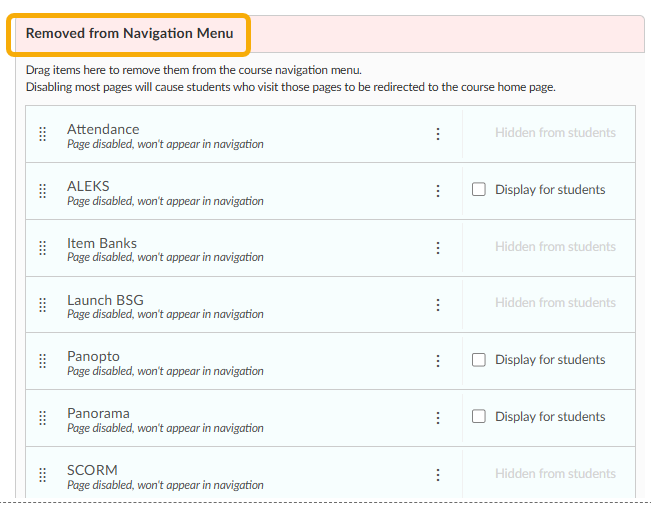This screenshot has height=505, width=651.
Task: Click 'Page disabled' note under Panopto
Action: coord(165,371)
